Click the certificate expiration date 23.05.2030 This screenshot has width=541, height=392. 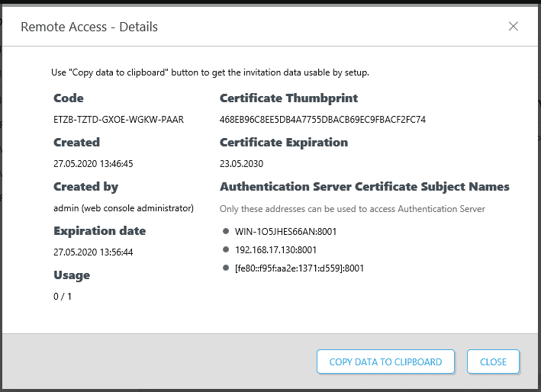click(243, 164)
